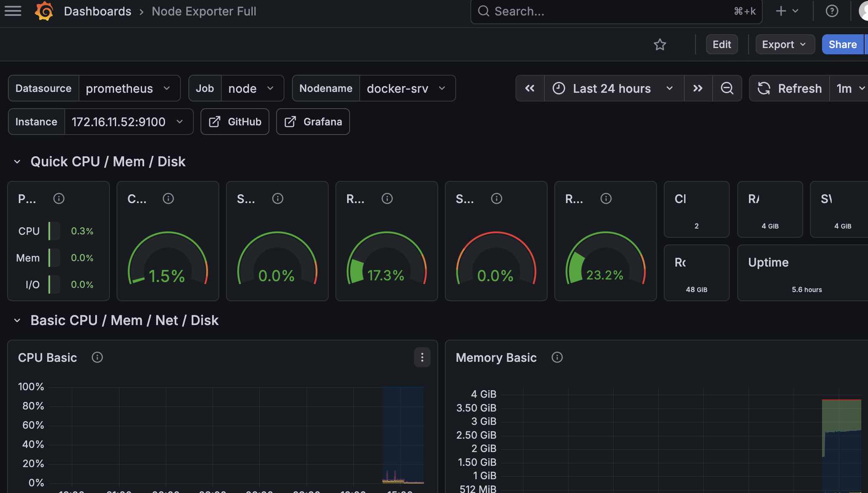Shift time range backward with double-left arrows
Image resolution: width=868 pixels, height=493 pixels.
[530, 88]
